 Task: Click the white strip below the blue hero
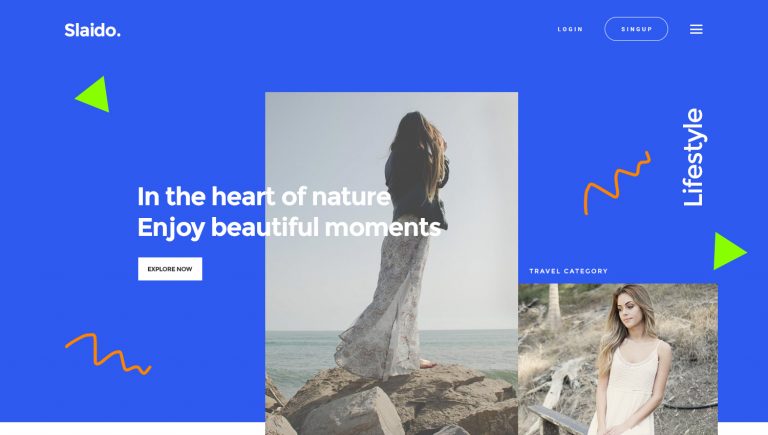tap(132, 429)
